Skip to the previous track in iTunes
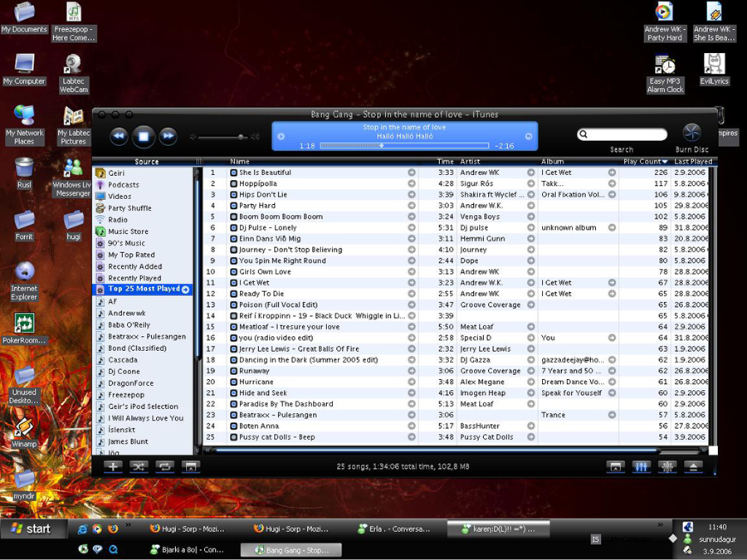The width and height of the screenshot is (747, 560). [119, 137]
